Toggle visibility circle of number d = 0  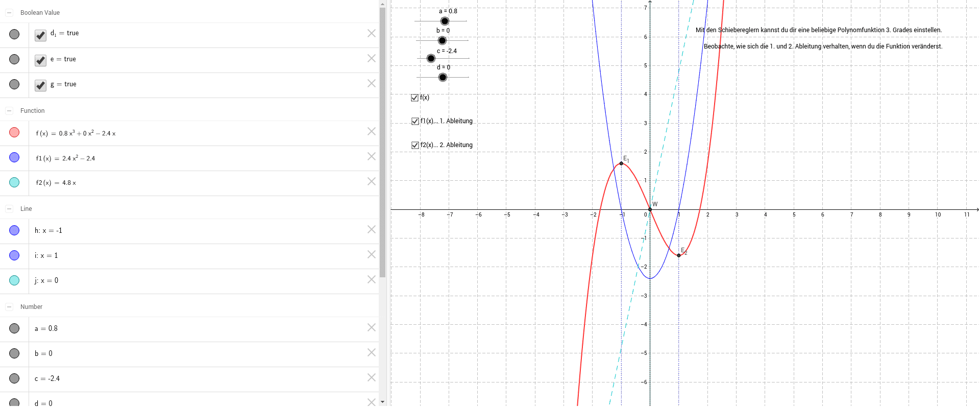click(x=14, y=402)
